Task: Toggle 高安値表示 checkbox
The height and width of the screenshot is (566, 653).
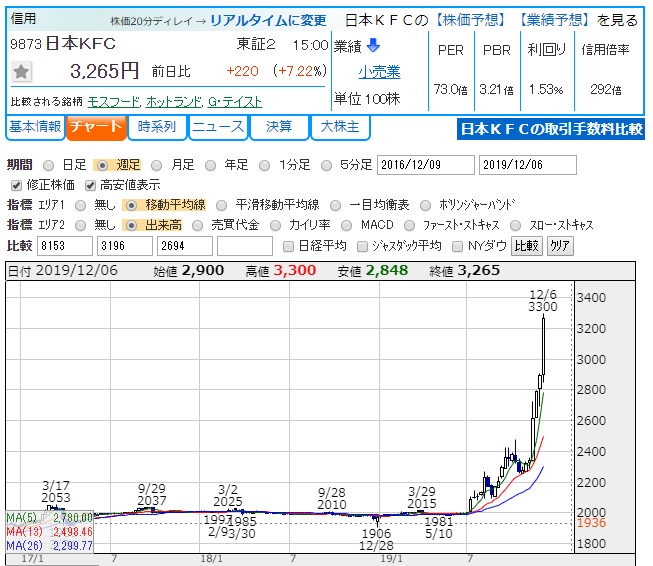Action: pyautogui.click(x=90, y=185)
